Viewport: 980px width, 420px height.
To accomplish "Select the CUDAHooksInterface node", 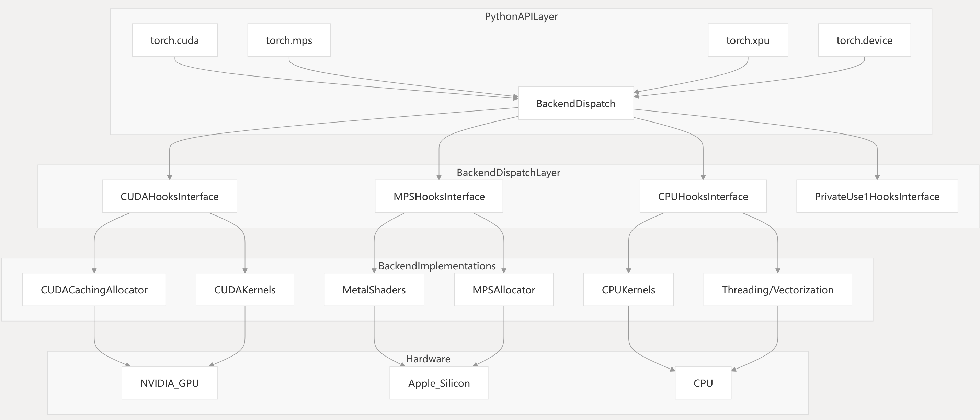I will pos(169,197).
